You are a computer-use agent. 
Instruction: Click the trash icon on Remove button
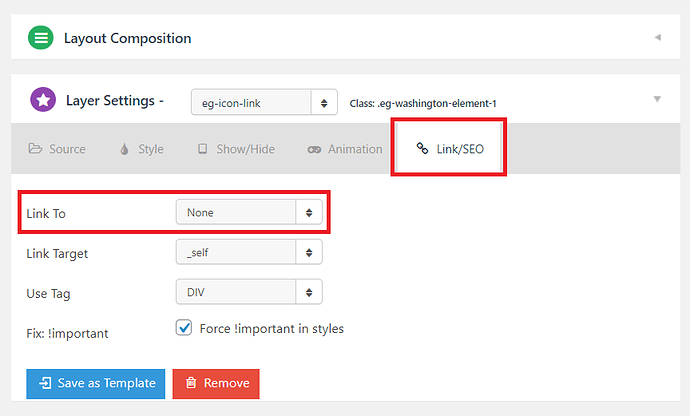coord(191,383)
